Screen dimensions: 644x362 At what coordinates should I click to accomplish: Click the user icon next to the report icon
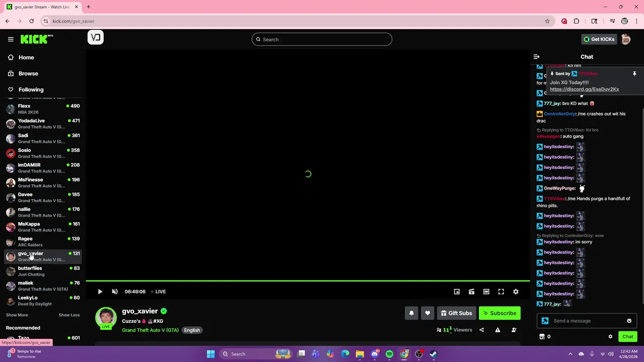click(x=514, y=330)
